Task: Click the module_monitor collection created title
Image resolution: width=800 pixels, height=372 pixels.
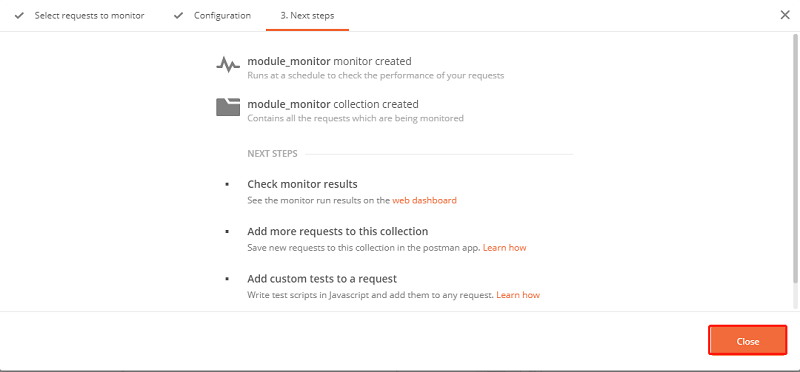Action: click(333, 104)
